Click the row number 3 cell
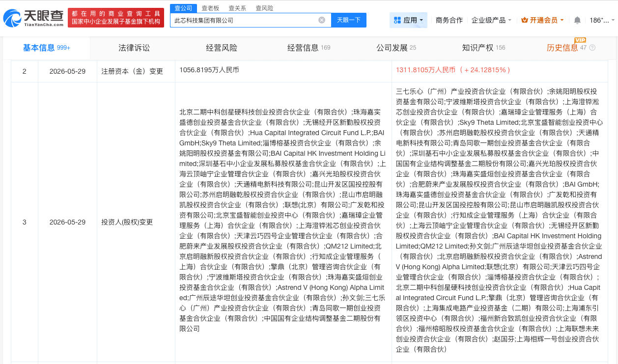 point(25,222)
